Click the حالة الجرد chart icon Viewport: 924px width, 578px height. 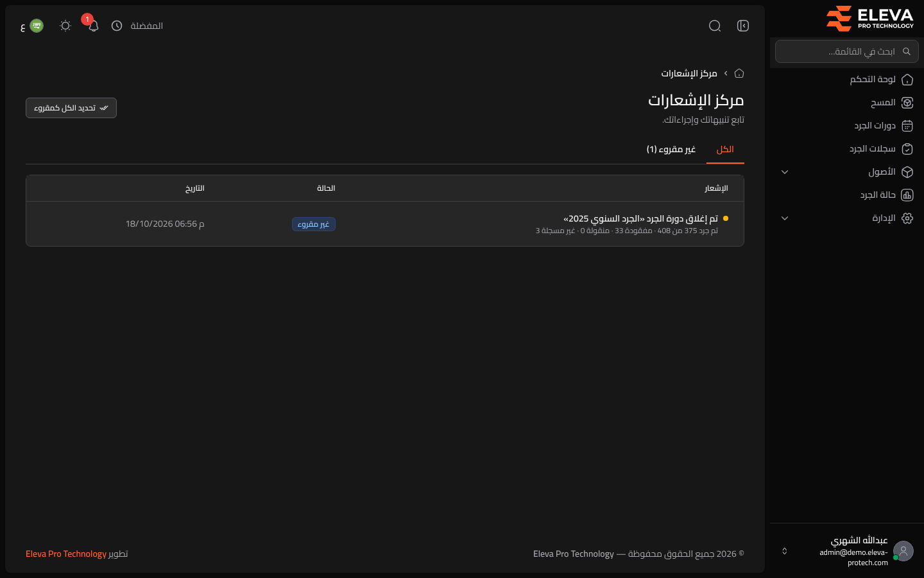click(x=907, y=195)
